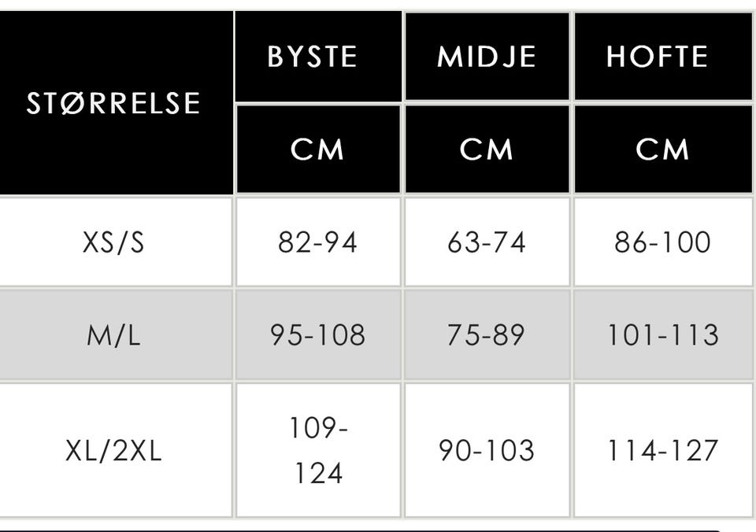
Task: Select the MIDJE column header
Action: tap(487, 57)
